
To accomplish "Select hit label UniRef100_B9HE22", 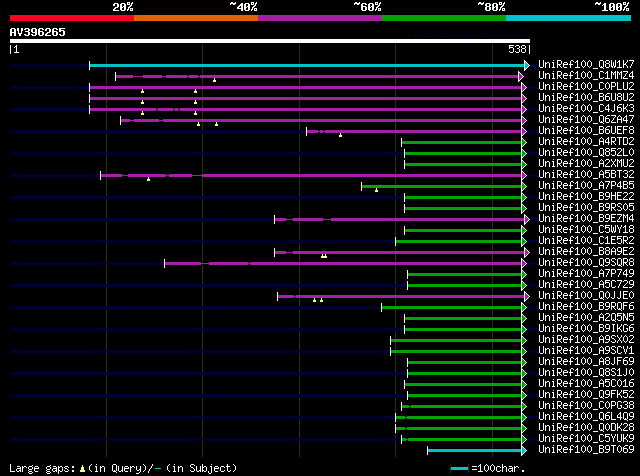I will tap(586, 197).
